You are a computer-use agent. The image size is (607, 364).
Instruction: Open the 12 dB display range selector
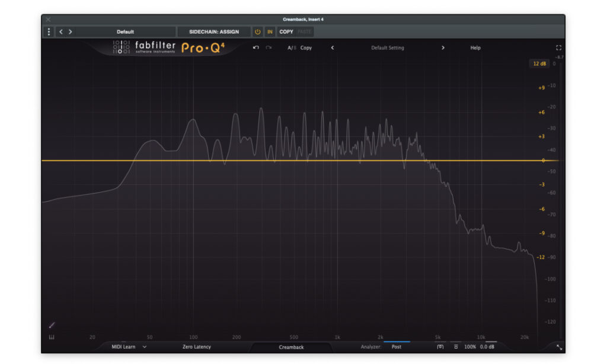[539, 63]
